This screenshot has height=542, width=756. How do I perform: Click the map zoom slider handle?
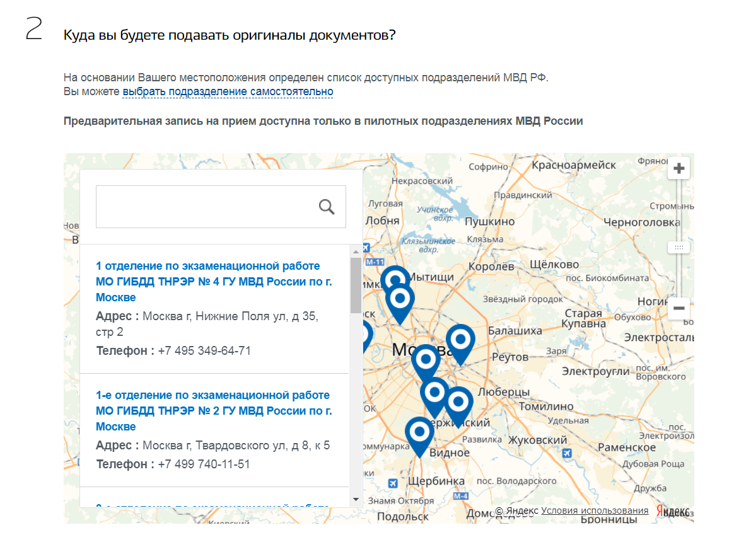(x=679, y=248)
